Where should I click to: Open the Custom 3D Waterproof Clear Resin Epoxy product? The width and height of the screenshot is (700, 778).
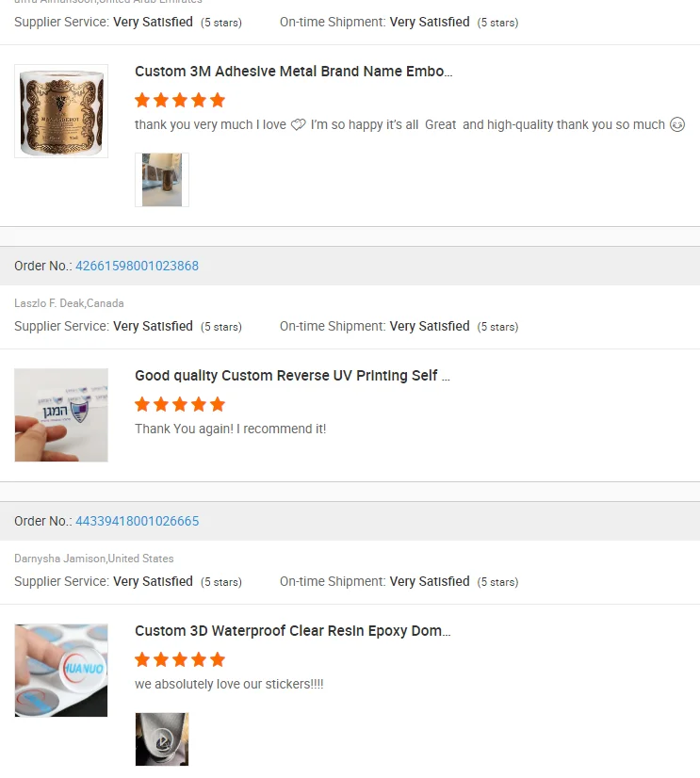[292, 631]
